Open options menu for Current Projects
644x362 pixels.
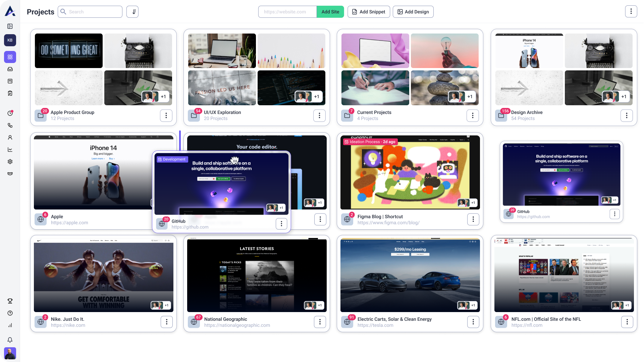(473, 116)
